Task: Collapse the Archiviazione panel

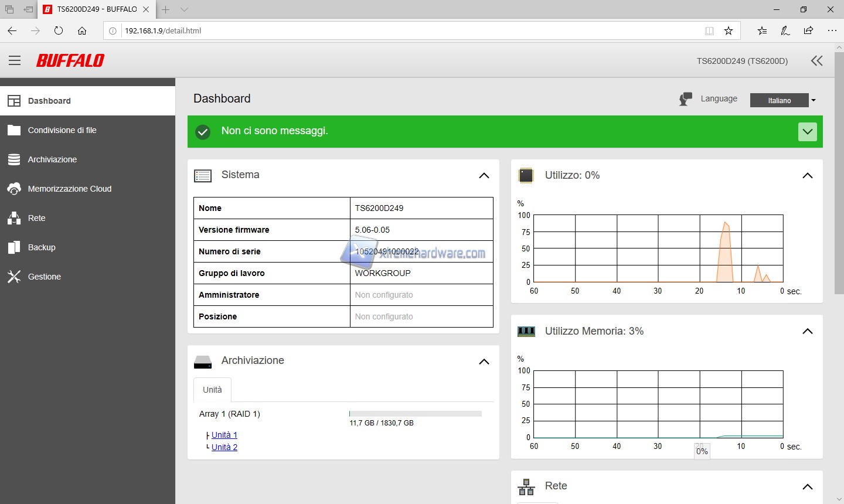Action: pyautogui.click(x=484, y=362)
